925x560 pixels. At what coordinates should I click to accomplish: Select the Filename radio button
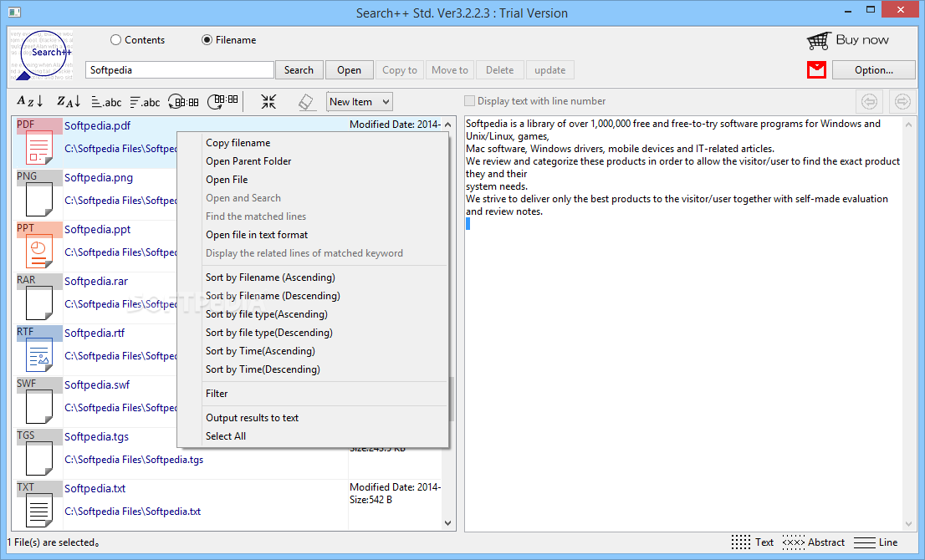pos(207,40)
